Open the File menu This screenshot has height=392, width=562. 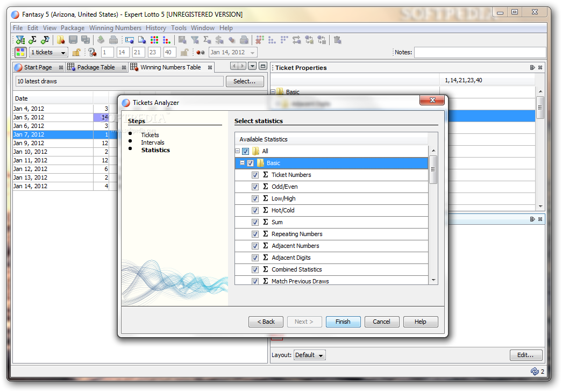[18, 28]
